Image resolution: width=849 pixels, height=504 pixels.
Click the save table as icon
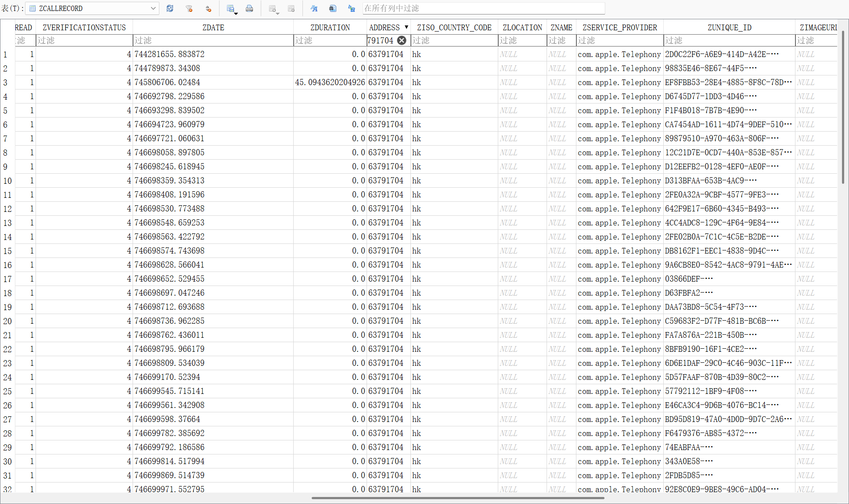pos(230,8)
